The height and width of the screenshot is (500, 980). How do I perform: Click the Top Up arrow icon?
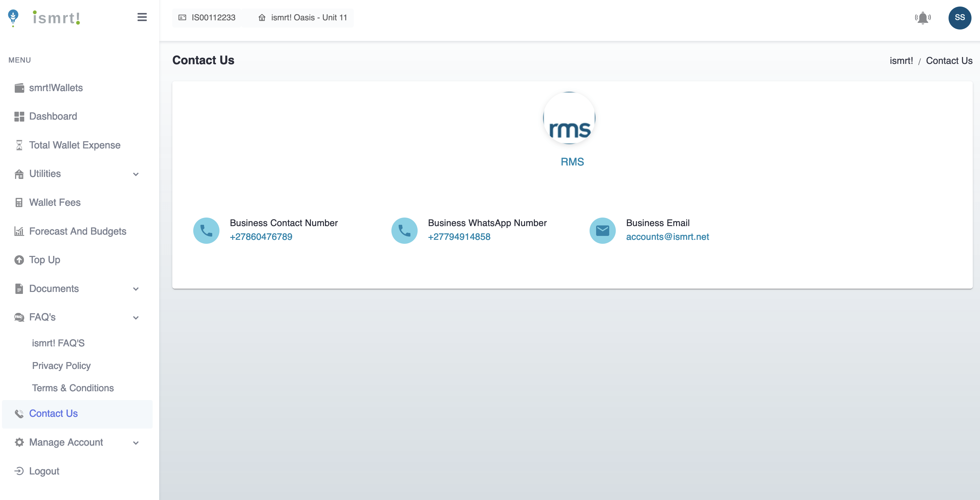coord(19,260)
